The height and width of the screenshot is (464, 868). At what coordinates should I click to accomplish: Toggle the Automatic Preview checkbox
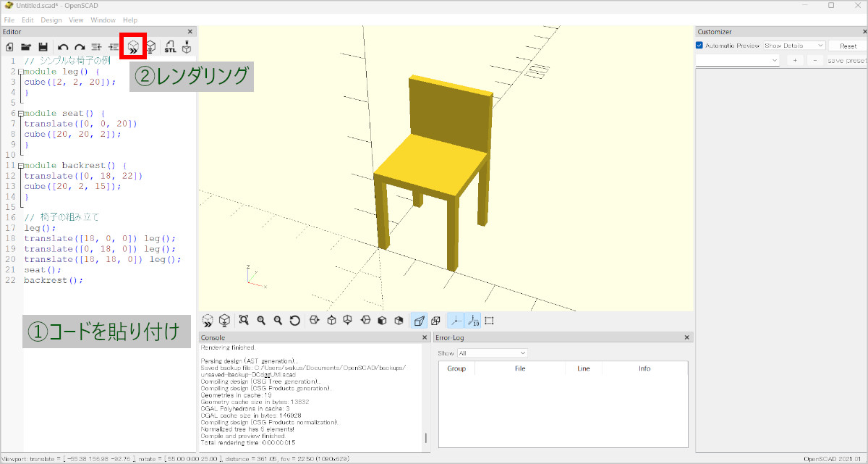click(699, 46)
